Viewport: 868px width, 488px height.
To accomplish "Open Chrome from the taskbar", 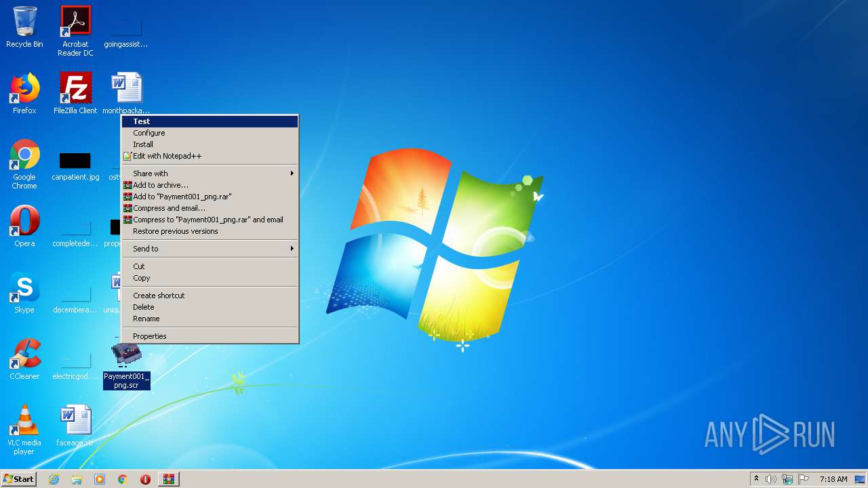I will click(x=123, y=479).
